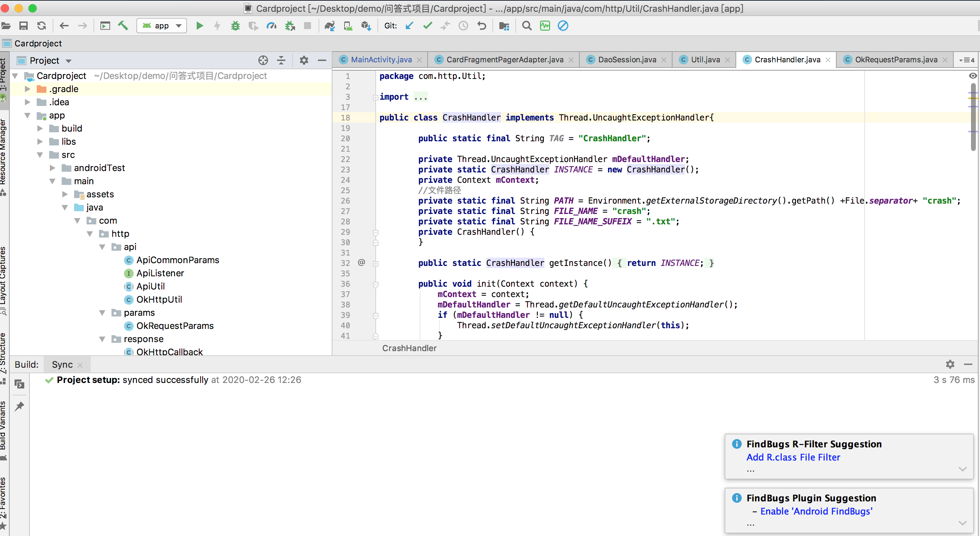Viewport: 980px width, 536px height.
Task: Locate current file with crosshair icon
Action: coord(263,61)
